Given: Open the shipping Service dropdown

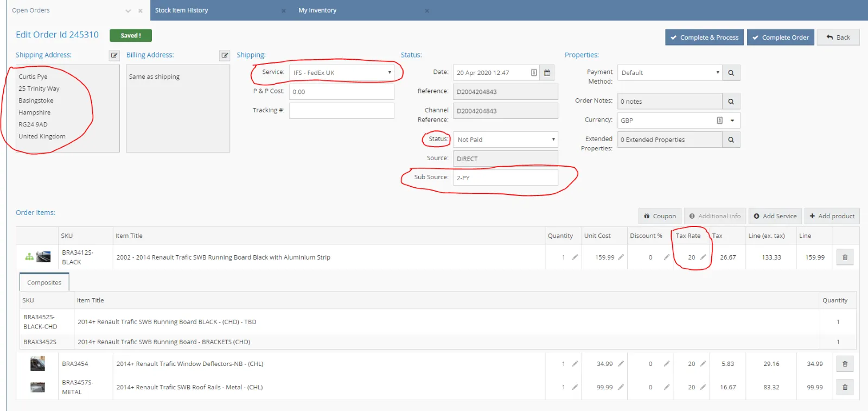Looking at the screenshot, I should pyautogui.click(x=342, y=73).
